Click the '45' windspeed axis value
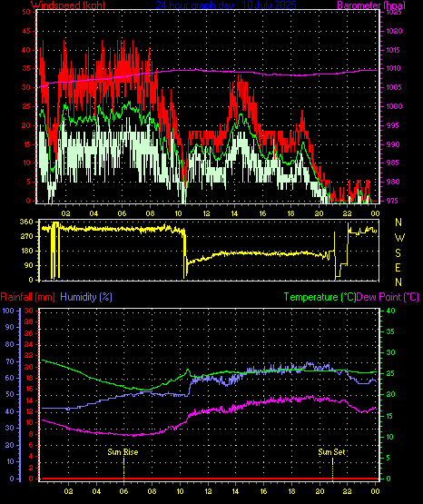Screen dimensions: 423x504 [26, 31]
